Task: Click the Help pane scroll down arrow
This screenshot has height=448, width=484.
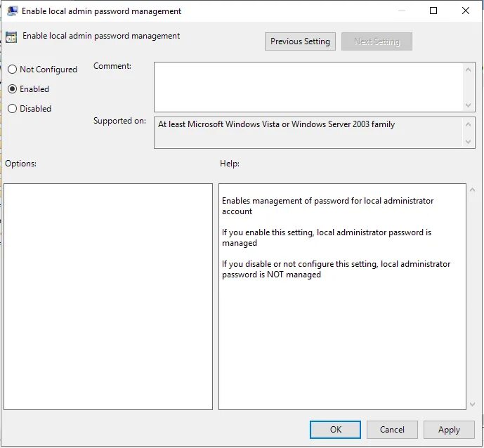Action: coord(472,404)
